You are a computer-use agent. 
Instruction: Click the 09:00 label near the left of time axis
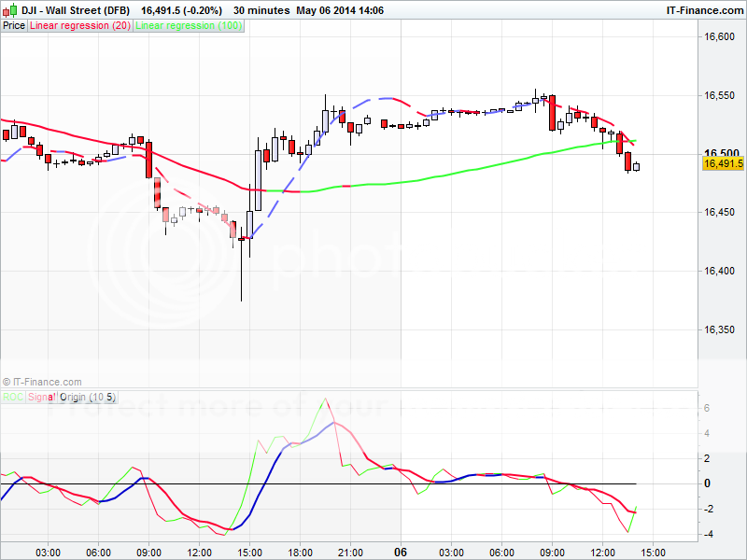pos(149,552)
